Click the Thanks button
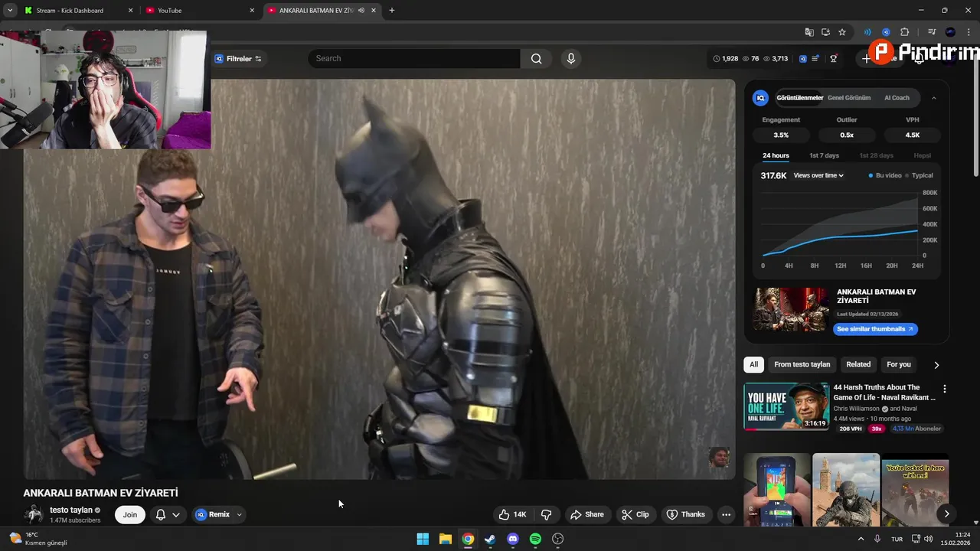Image resolution: width=980 pixels, height=551 pixels. pyautogui.click(x=686, y=514)
